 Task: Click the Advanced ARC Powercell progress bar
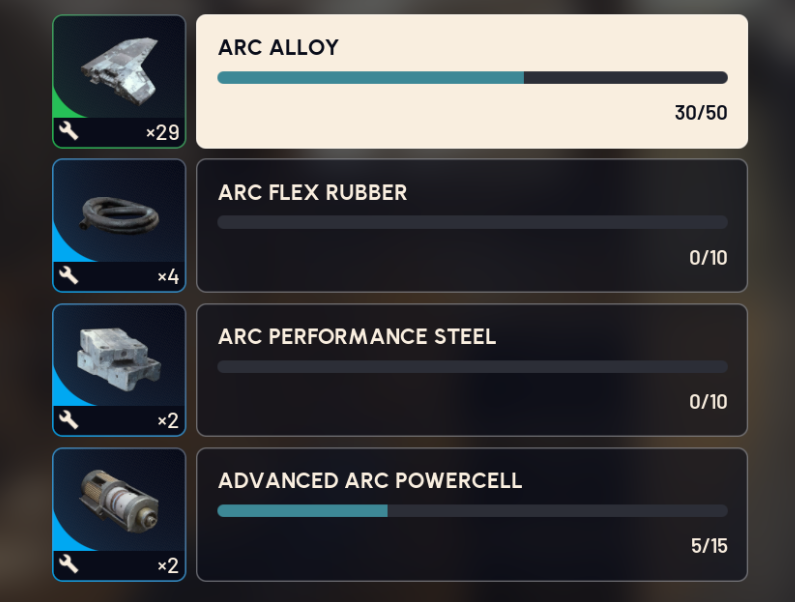coord(471,511)
